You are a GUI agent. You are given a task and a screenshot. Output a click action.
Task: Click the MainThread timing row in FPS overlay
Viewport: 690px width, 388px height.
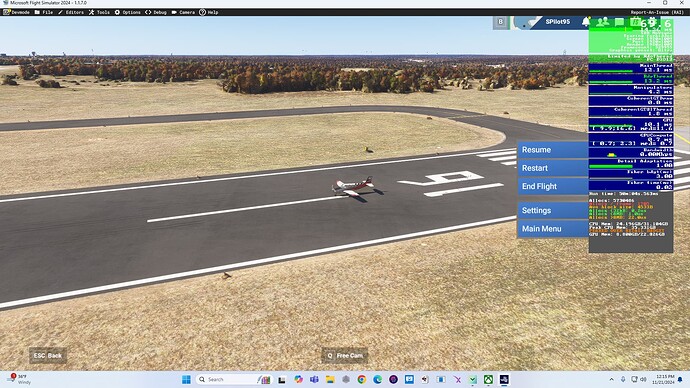pyautogui.click(x=631, y=68)
